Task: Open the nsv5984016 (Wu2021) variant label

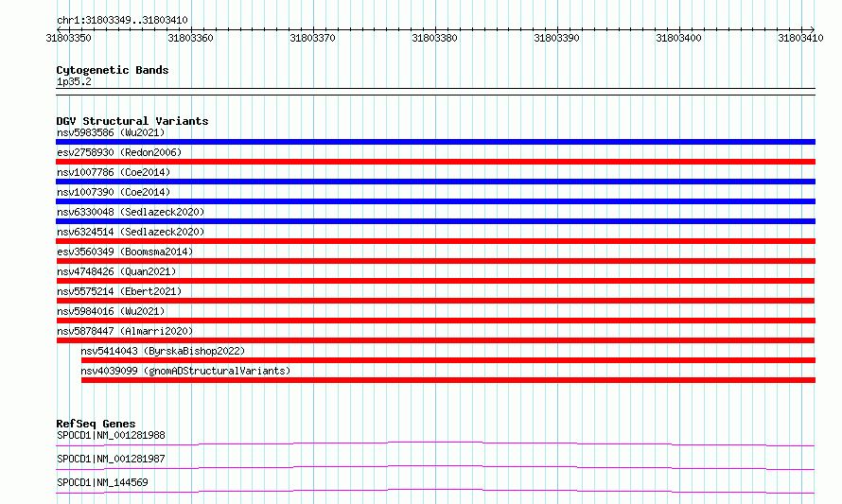Action: pyautogui.click(x=111, y=311)
